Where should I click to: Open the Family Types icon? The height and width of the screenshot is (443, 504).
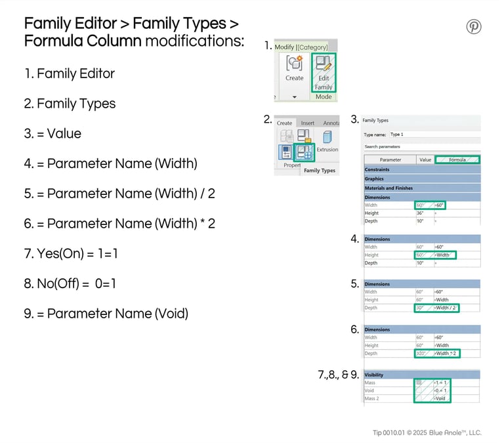[304, 152]
